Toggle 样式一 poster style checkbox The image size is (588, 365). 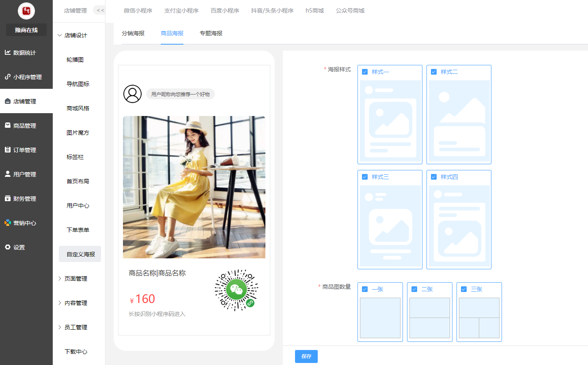365,72
